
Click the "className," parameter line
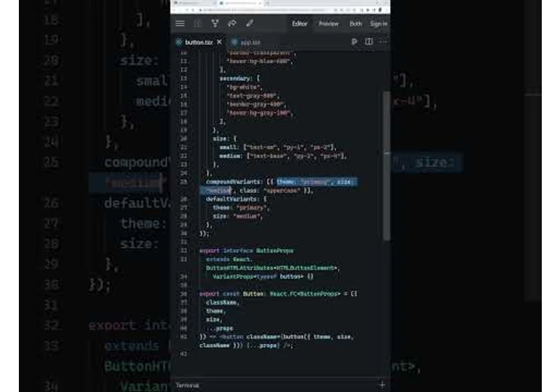pos(223,302)
